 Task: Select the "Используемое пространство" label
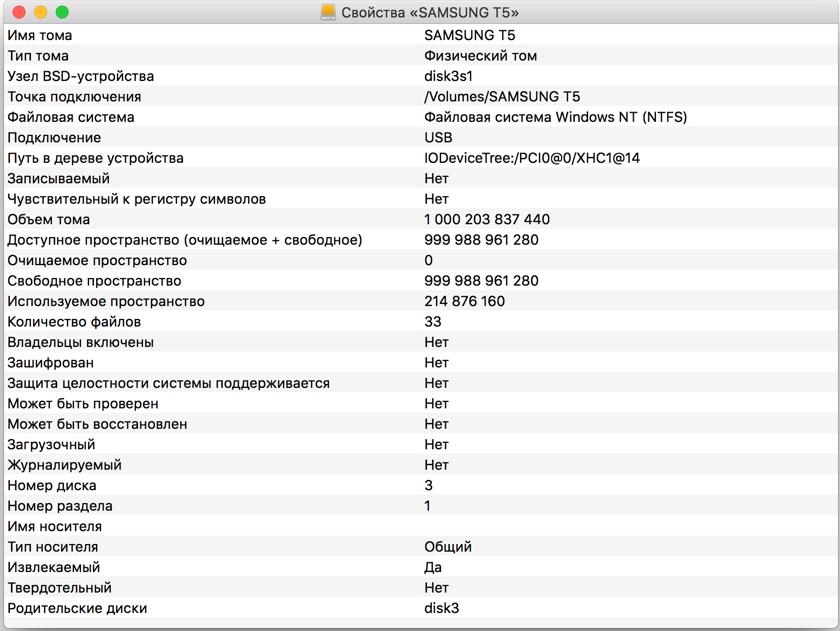click(106, 302)
